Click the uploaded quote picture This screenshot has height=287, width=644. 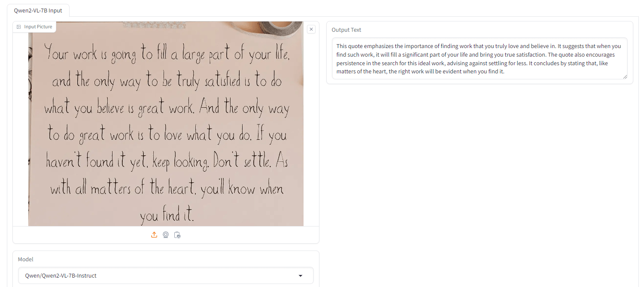click(166, 124)
